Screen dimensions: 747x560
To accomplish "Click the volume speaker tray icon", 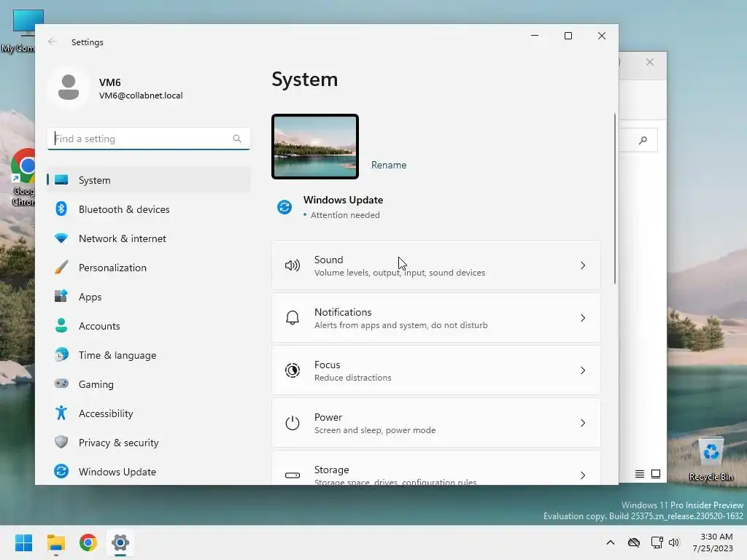I will coord(673,542).
